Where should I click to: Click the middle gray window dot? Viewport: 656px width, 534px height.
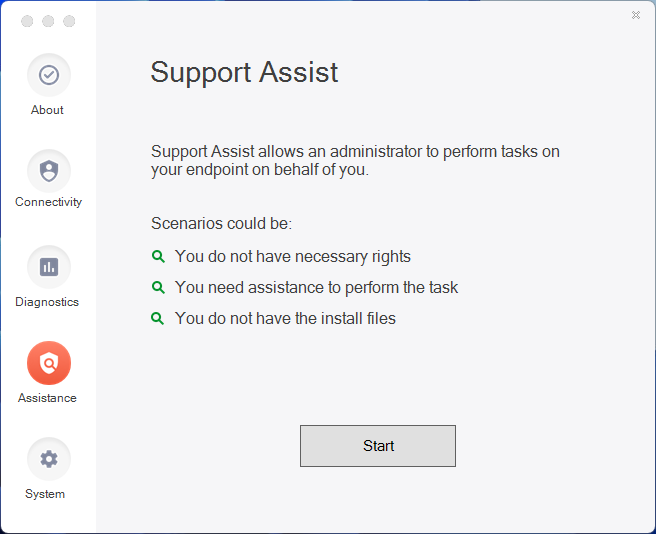[48, 21]
